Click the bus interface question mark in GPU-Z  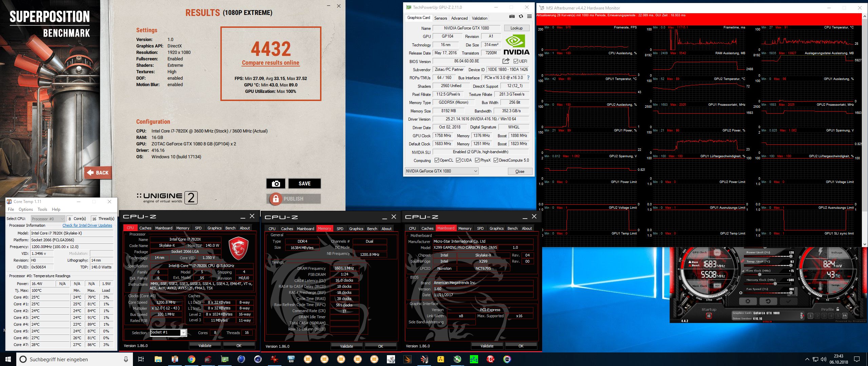(528, 78)
